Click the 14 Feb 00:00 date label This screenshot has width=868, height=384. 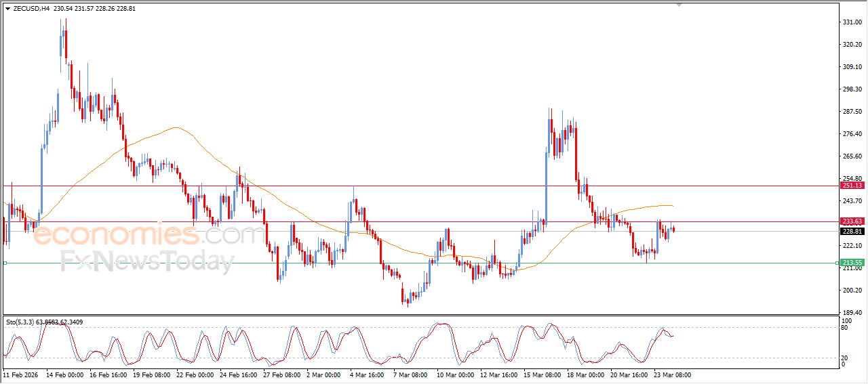64,375
